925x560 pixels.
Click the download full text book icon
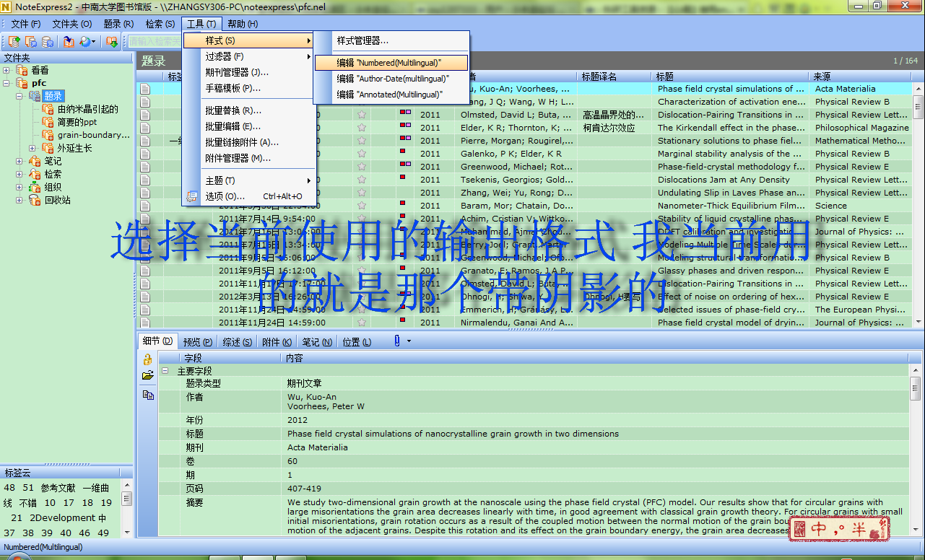(112, 42)
